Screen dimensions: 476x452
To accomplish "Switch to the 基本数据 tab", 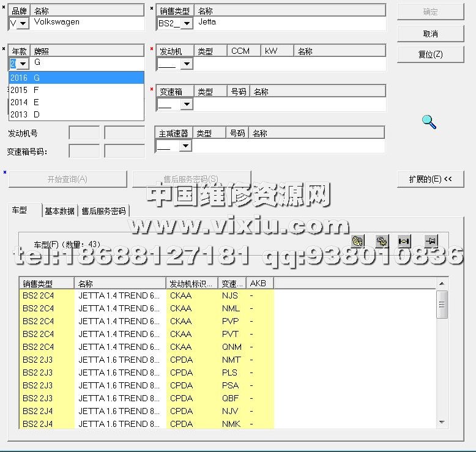I will click(60, 211).
